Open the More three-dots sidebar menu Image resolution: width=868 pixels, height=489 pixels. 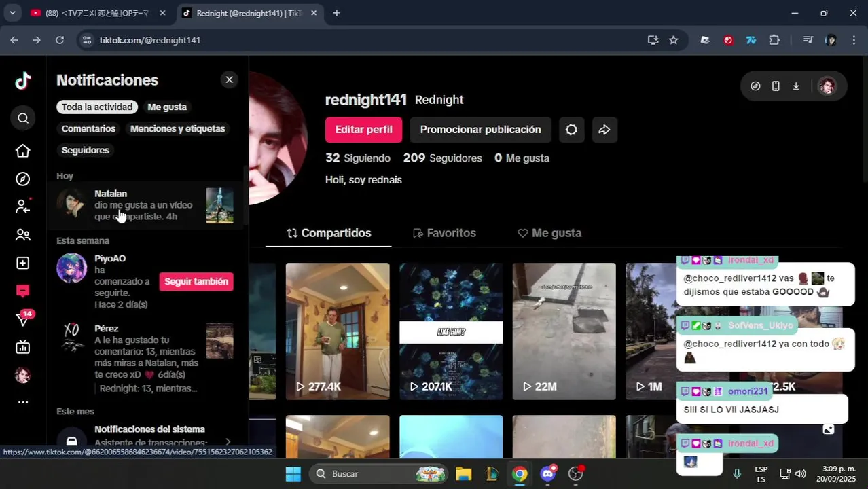coord(23,402)
